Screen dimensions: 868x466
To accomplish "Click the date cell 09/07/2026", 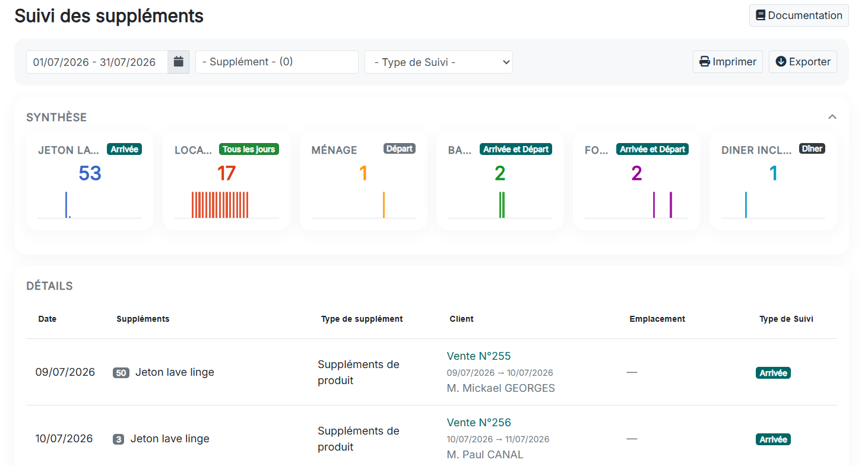I will tap(65, 372).
